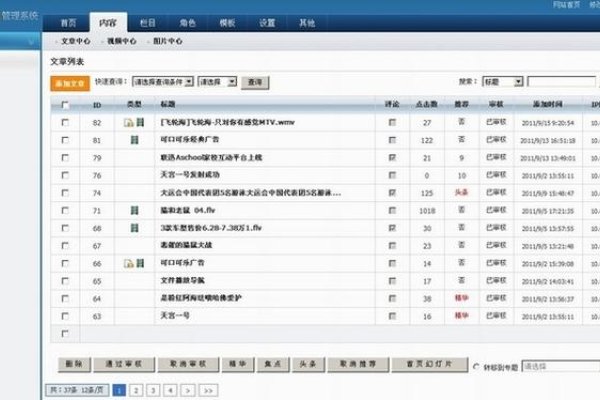The image size is (600, 400).
Task: Check the box for article ID 81
Action: [65, 140]
